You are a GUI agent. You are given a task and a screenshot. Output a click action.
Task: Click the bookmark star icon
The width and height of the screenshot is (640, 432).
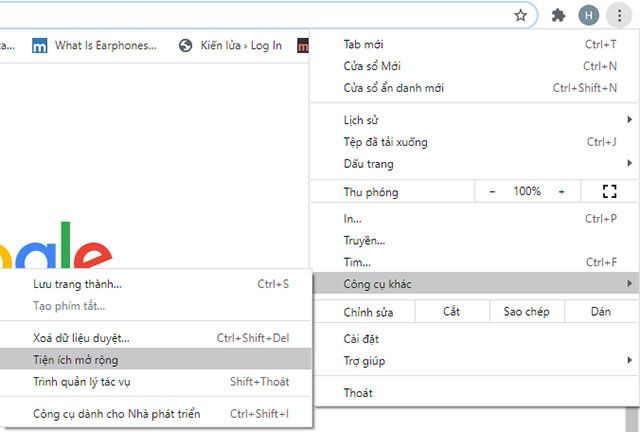pos(520,16)
